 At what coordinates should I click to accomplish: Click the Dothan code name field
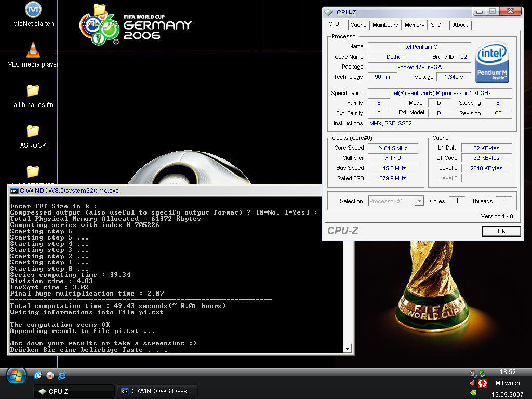(x=395, y=57)
